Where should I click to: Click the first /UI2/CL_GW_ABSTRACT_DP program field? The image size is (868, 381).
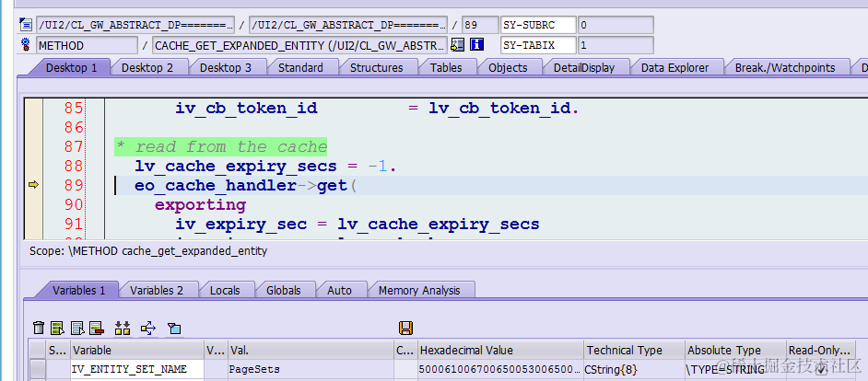(x=135, y=25)
